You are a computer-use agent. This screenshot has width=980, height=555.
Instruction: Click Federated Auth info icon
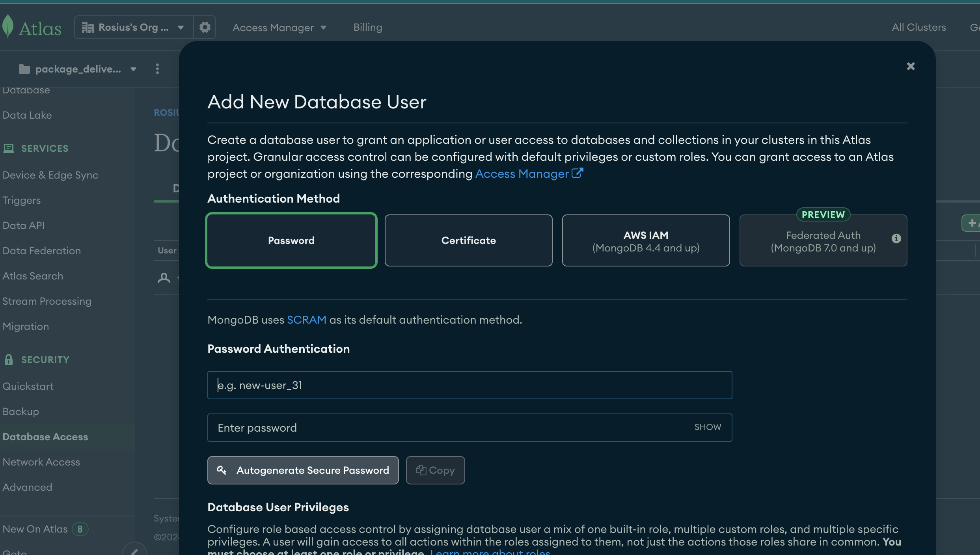click(896, 238)
